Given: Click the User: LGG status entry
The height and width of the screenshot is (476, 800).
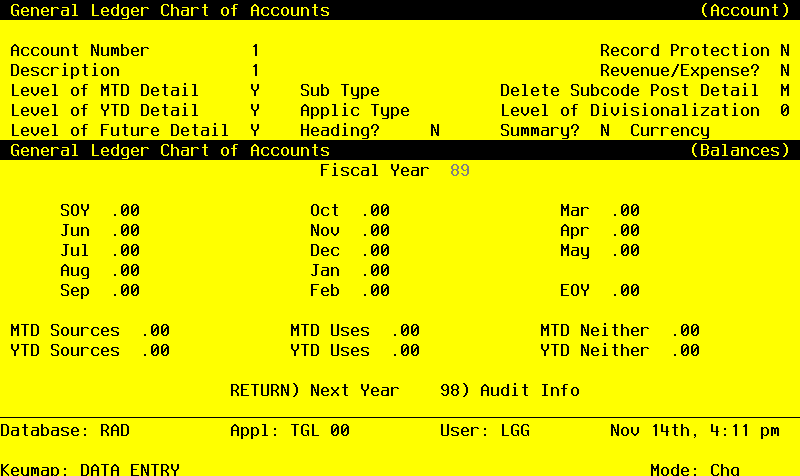Looking at the screenshot, I should tap(485, 431).
